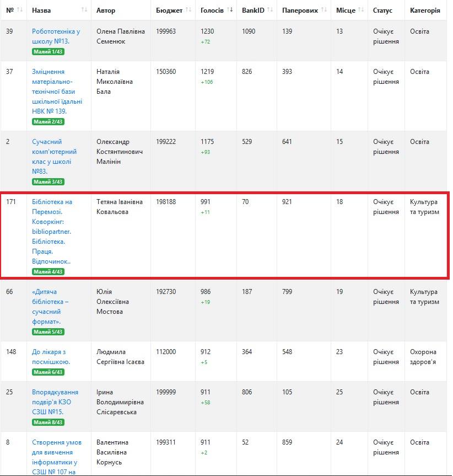453x476 pixels.
Task: Sort by Голосів column arrows icon
Action: tap(230, 10)
